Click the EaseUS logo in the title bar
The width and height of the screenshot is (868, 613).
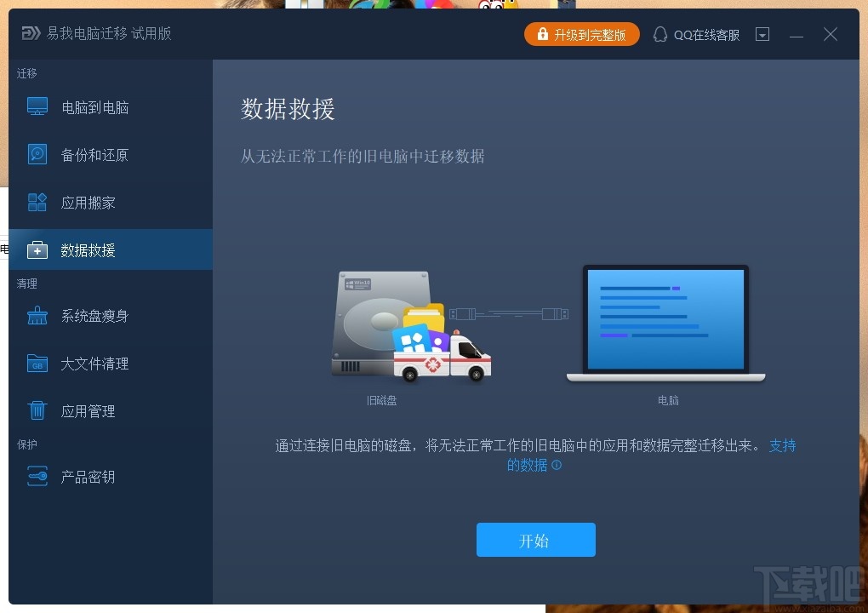click(29, 34)
